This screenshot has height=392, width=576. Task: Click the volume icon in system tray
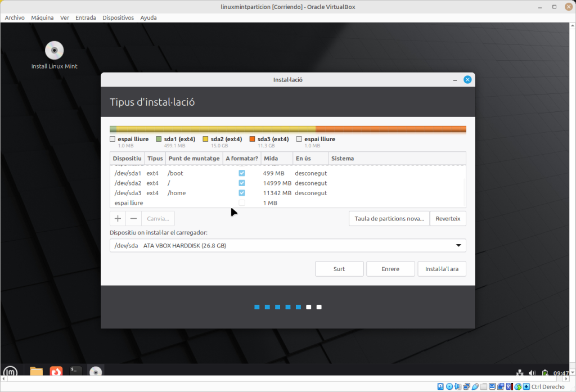tap(532, 372)
